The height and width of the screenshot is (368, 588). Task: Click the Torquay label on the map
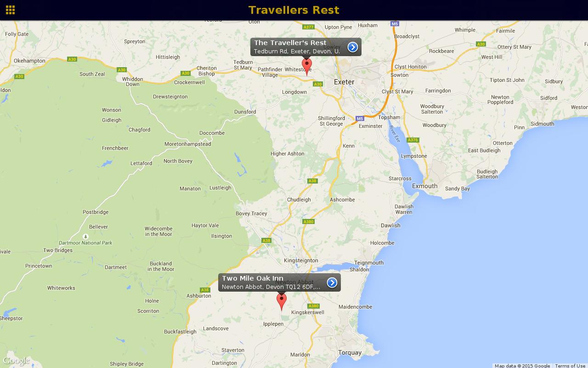click(350, 353)
